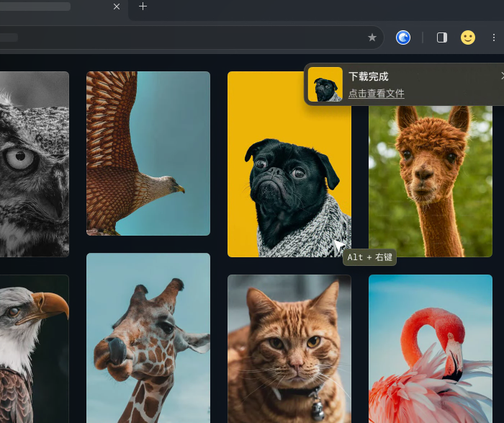Select the pink flamingo photo
Screen dimensions: 504x423
[x=431, y=349]
